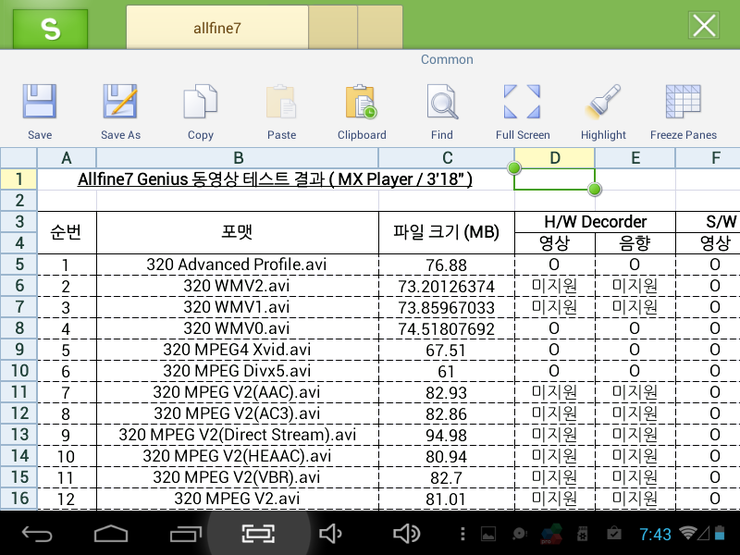Select the file size cell 67.51
Screen dimensions: 740x555
coord(446,350)
